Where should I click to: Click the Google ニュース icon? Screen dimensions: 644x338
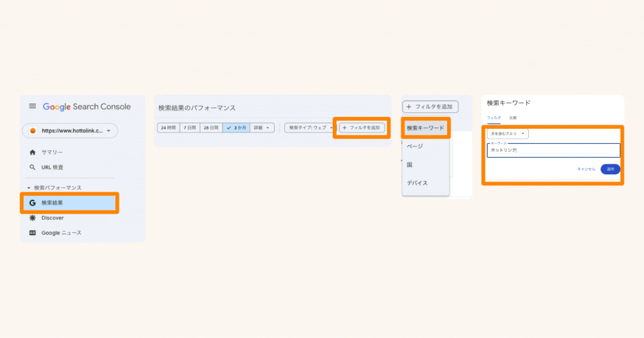click(x=33, y=233)
